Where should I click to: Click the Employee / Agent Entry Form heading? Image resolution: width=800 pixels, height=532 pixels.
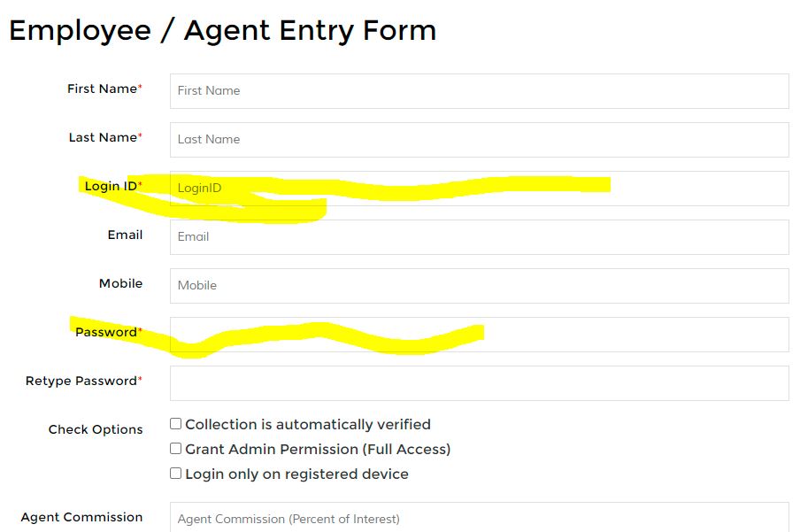tap(222, 31)
